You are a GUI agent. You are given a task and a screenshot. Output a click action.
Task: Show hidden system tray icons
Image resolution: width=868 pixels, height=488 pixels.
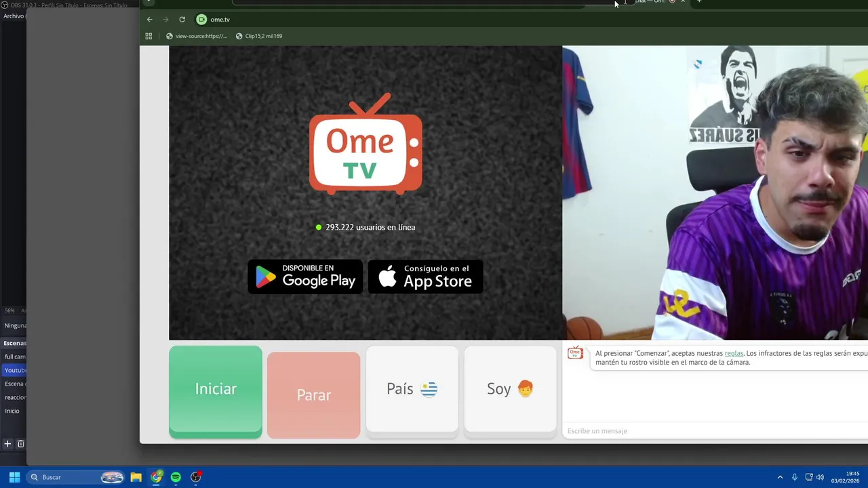click(x=780, y=477)
